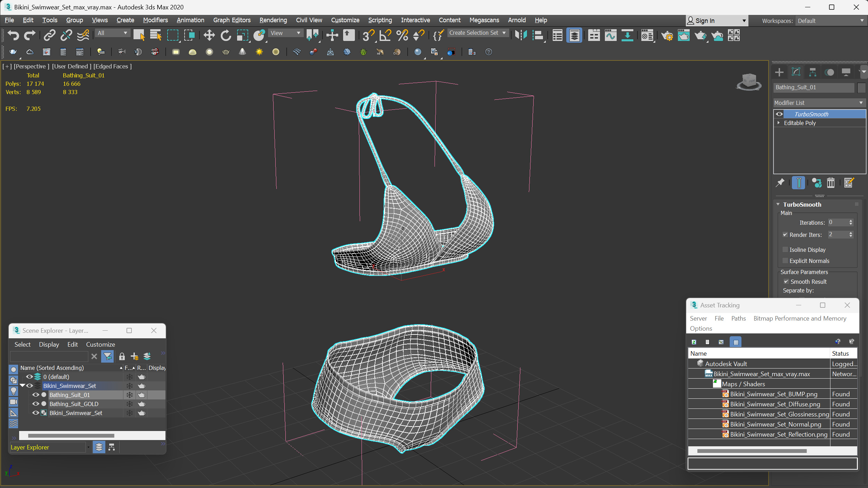
Task: Open the Rendering menu
Action: click(x=273, y=20)
